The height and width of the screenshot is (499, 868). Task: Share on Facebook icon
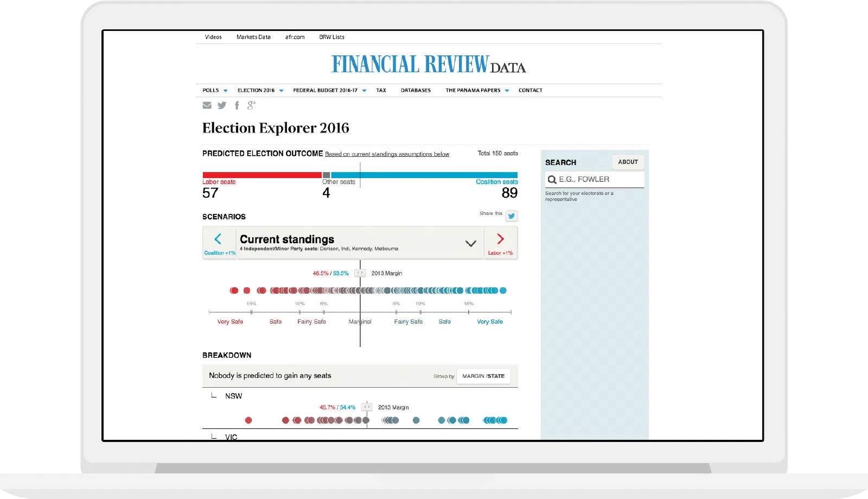pos(237,105)
